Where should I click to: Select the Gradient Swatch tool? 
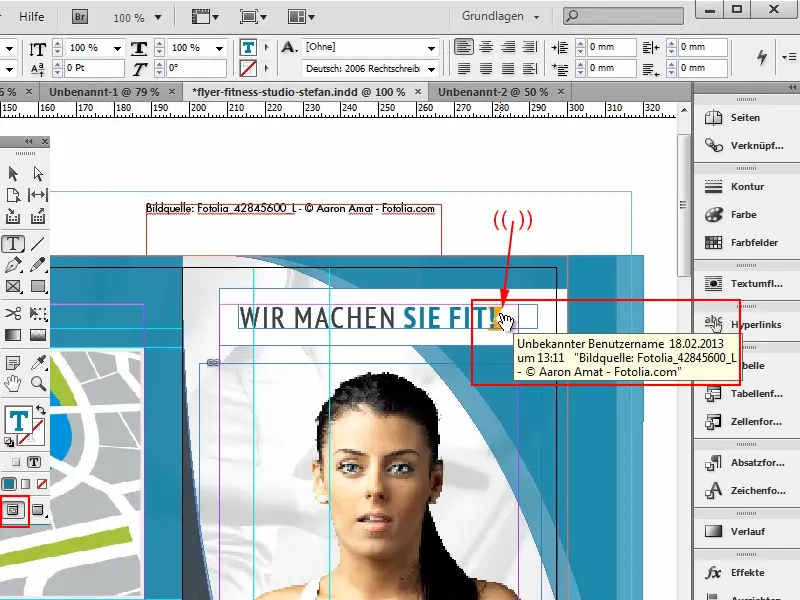(x=13, y=335)
